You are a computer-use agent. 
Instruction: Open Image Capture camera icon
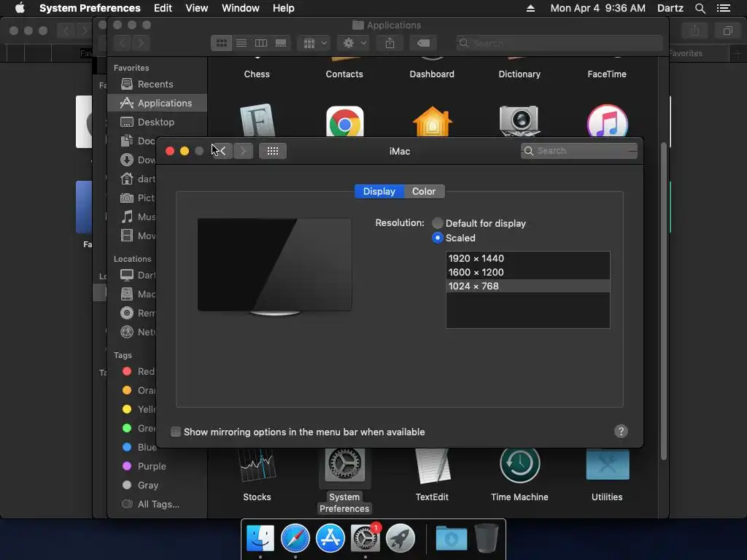coord(519,122)
